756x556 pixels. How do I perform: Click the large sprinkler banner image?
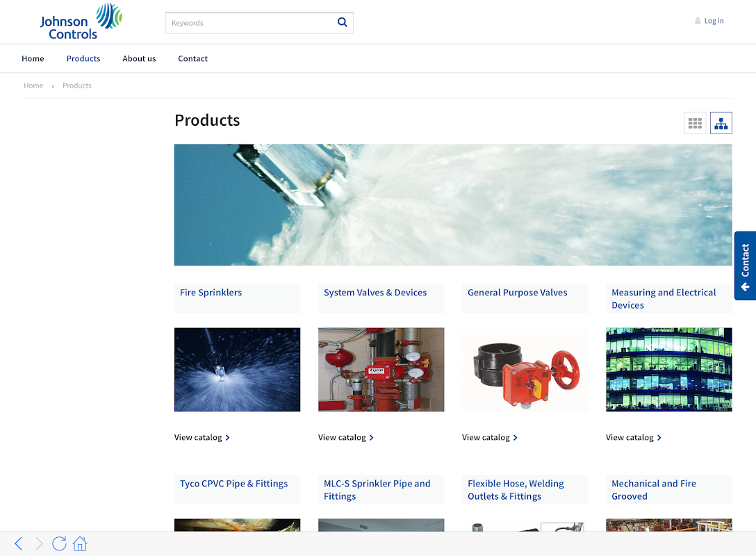453,204
